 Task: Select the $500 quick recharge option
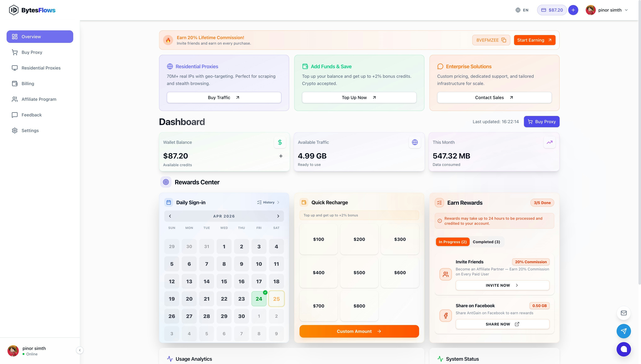tap(359, 272)
